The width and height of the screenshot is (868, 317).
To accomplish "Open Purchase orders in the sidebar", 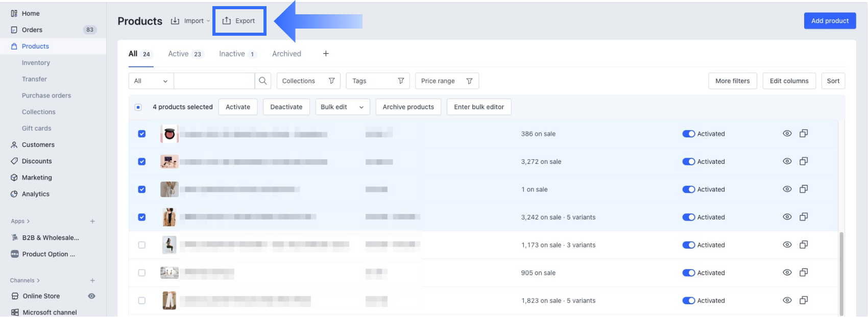I will pos(46,95).
